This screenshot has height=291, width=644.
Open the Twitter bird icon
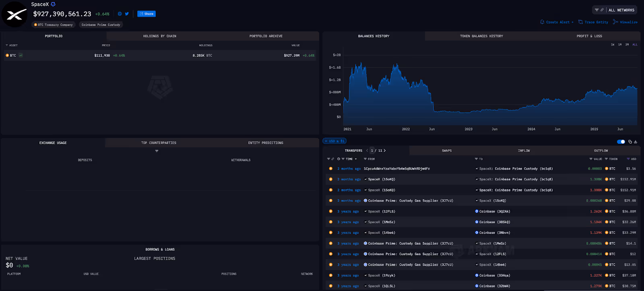(x=127, y=14)
